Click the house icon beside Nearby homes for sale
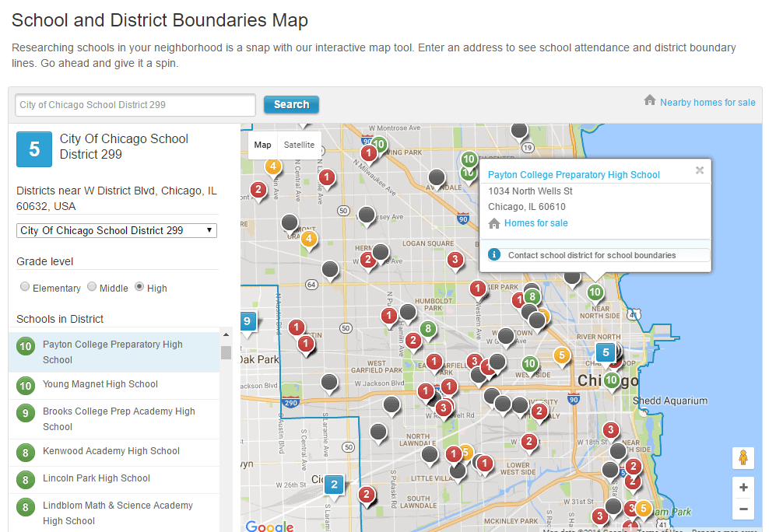The image size is (769, 532). [x=650, y=101]
